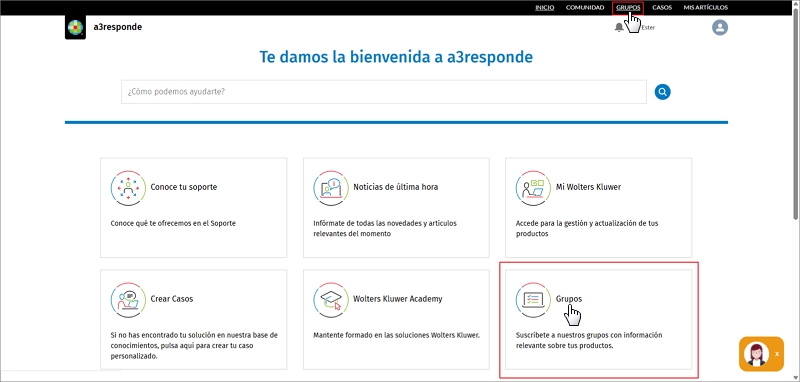Viewport: 800px width, 382px height.
Task: Click the Crear Casos icon
Action: [128, 300]
